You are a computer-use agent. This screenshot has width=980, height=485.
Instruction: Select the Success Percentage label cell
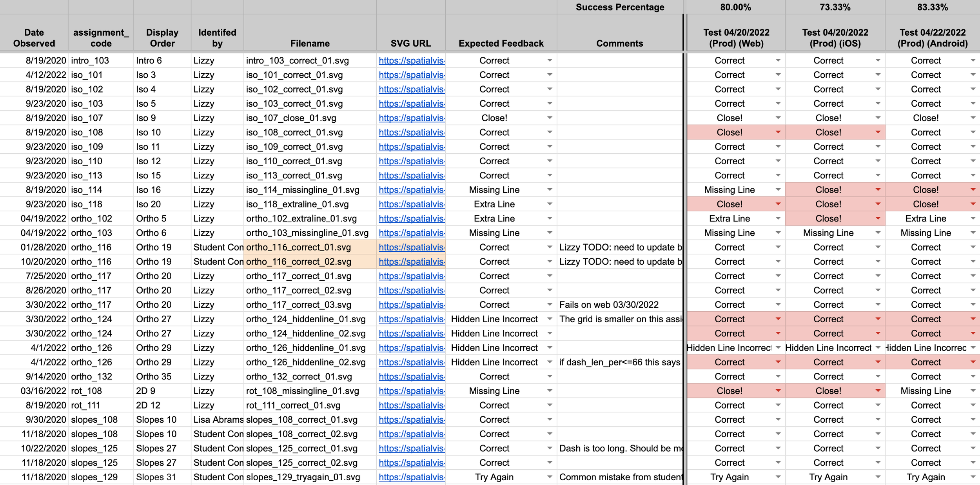620,7
